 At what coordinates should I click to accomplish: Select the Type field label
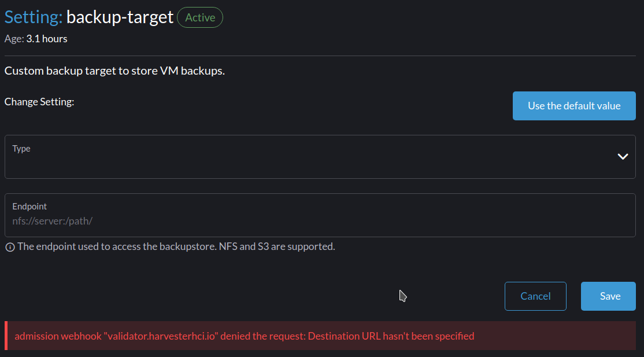[x=21, y=148]
